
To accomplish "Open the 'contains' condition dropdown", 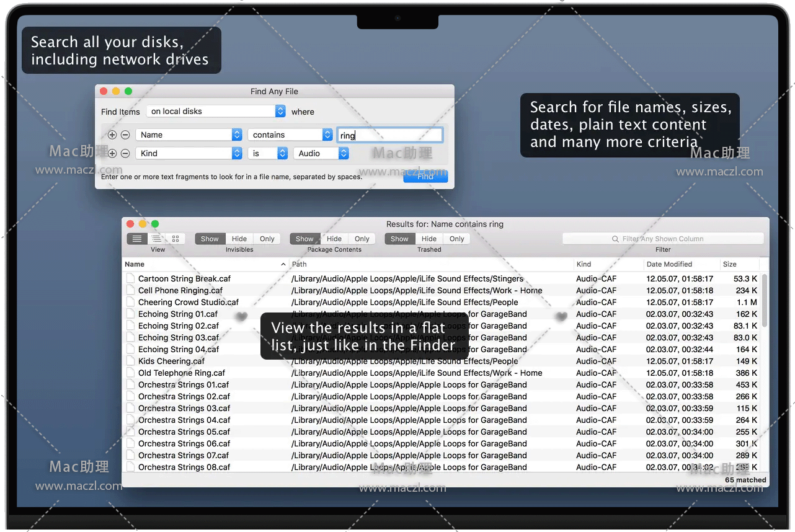I will [290, 135].
